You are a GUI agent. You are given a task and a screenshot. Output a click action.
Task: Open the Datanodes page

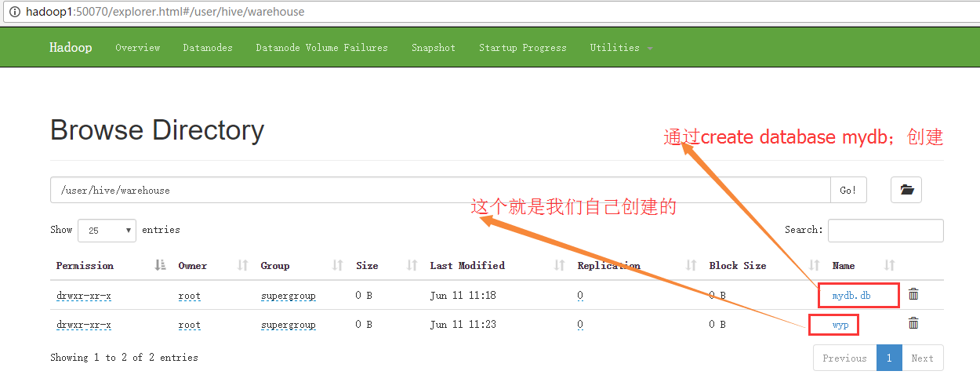coord(208,48)
